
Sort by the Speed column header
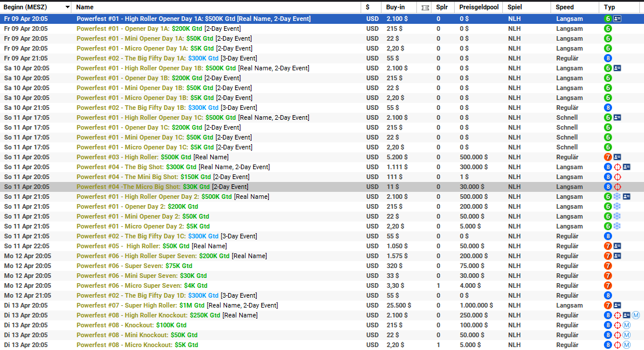[564, 8]
